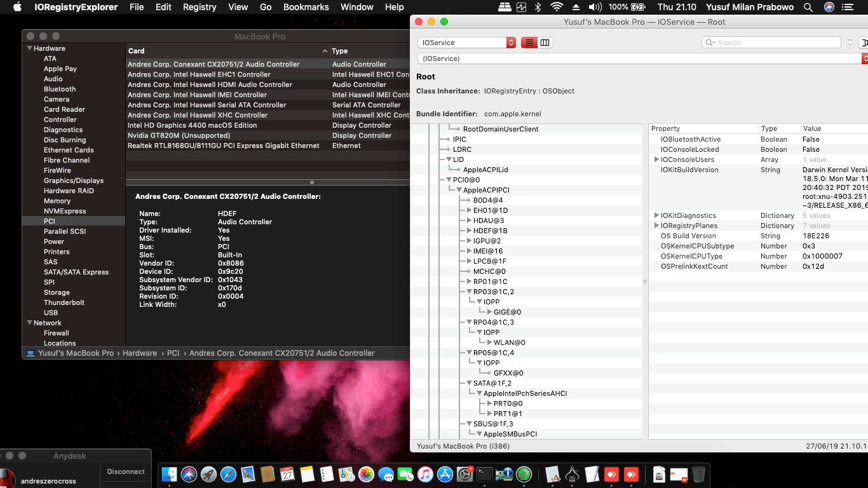This screenshot has width=868, height=488.
Task: Click Yusuf Milan Prabowo user menu
Action: (750, 7)
